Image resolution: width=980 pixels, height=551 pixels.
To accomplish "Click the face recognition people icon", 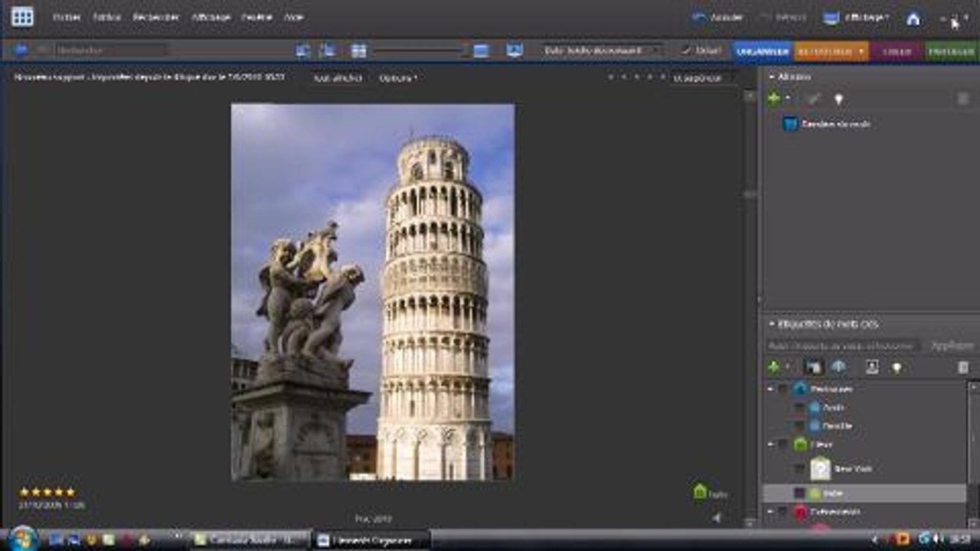I will [872, 367].
